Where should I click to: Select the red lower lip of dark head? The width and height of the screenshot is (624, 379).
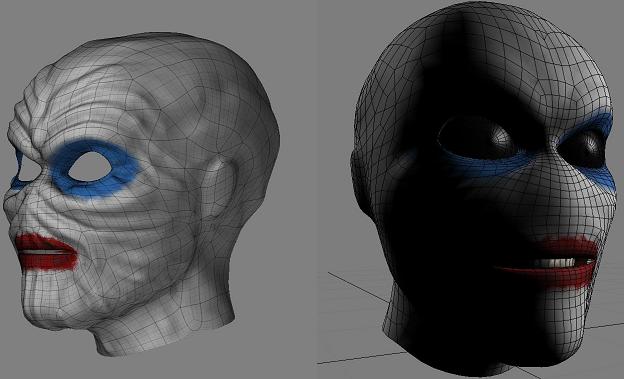(x=557, y=276)
